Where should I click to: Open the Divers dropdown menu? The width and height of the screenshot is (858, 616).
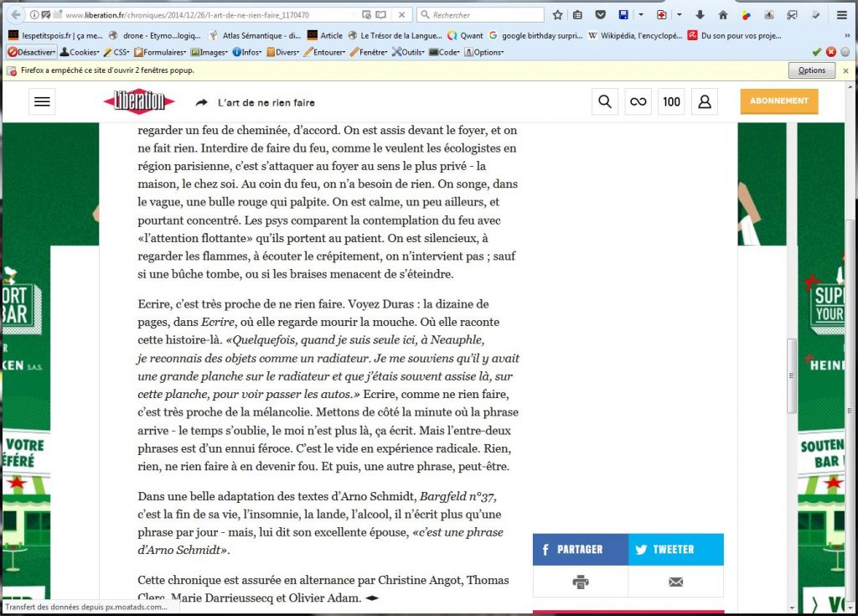tap(283, 52)
